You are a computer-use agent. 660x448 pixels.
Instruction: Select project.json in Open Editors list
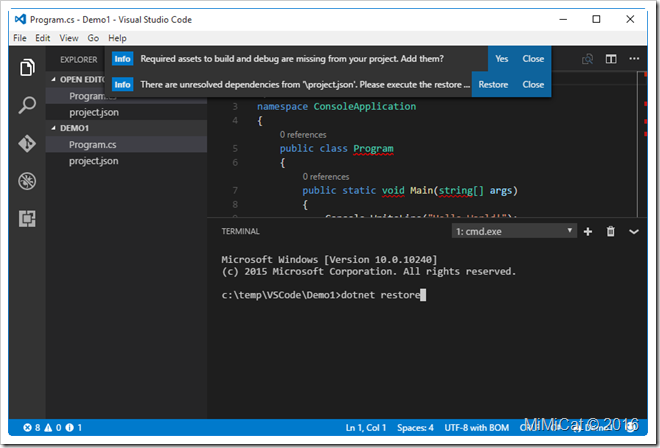(x=126, y=112)
